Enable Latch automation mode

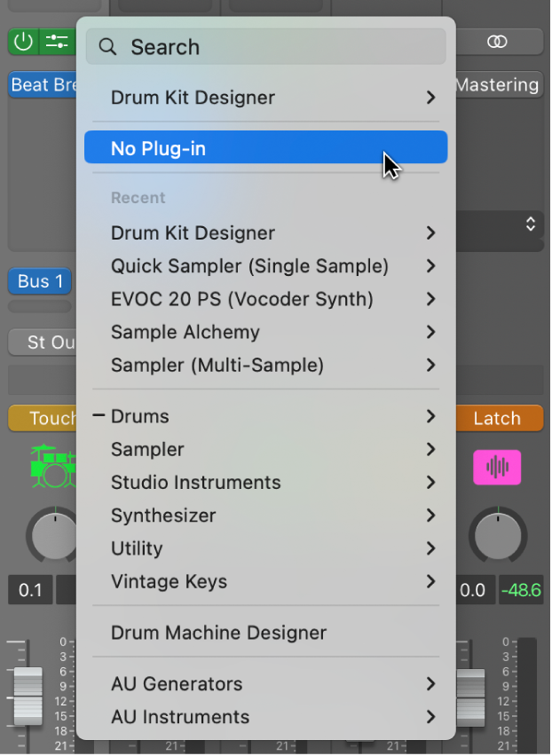tap(498, 418)
